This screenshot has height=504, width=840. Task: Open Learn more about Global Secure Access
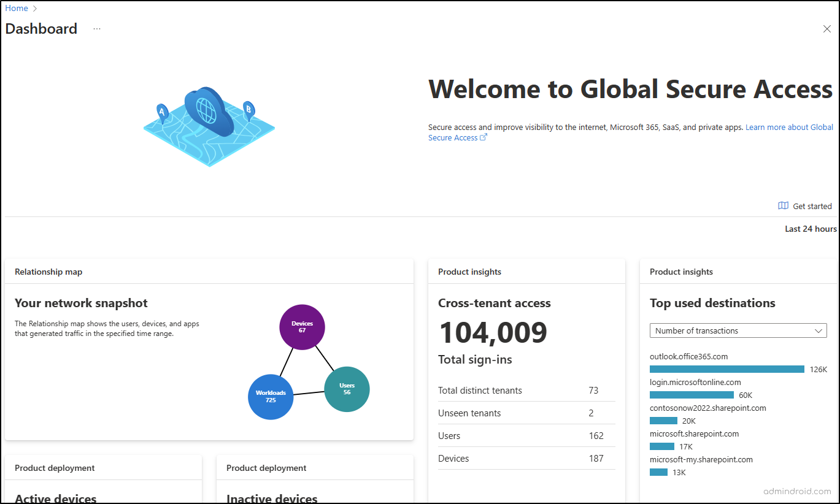click(x=789, y=127)
